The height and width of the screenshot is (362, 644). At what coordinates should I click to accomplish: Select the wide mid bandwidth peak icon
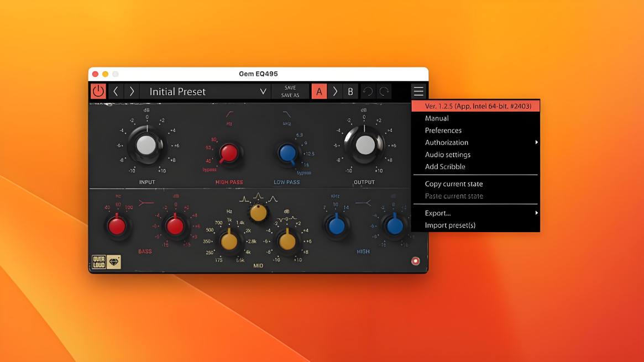pos(273,200)
